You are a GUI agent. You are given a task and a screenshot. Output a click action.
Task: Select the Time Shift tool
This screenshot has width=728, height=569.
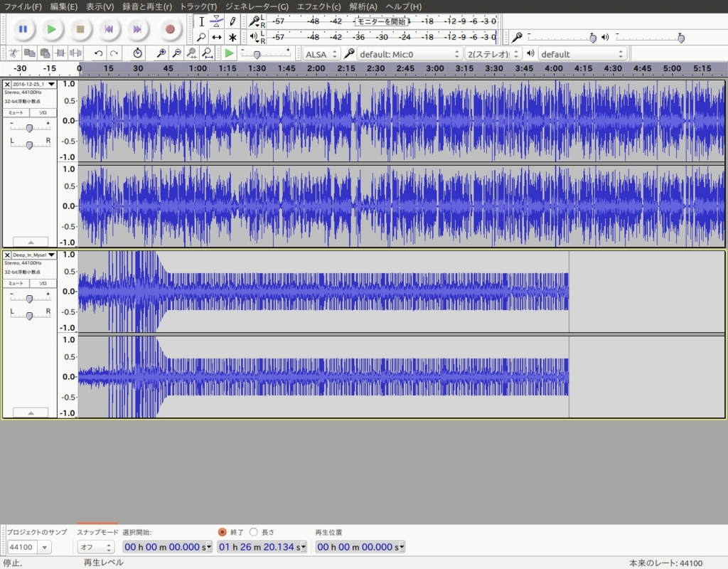click(x=217, y=37)
